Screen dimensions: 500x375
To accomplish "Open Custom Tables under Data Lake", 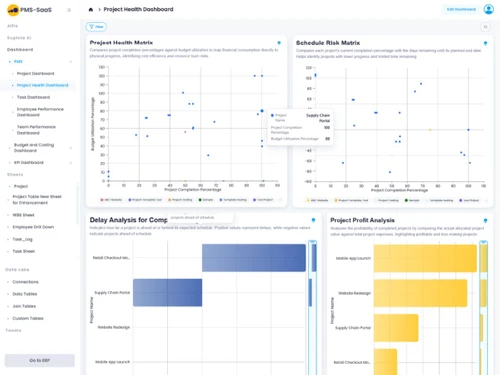I will [x=28, y=318].
